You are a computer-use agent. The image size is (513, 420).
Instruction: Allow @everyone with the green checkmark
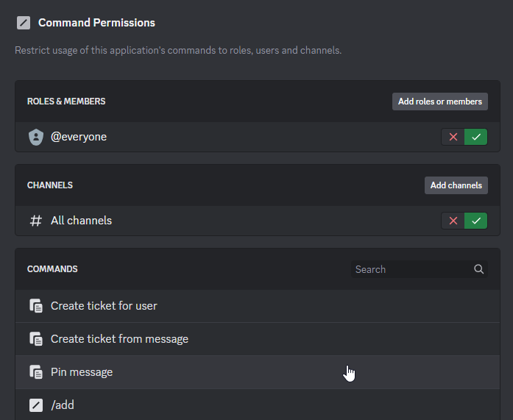pyautogui.click(x=476, y=137)
